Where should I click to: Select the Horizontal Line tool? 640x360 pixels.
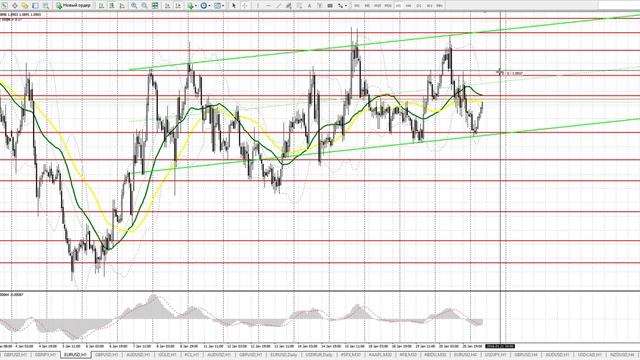pyautogui.click(x=268, y=5)
